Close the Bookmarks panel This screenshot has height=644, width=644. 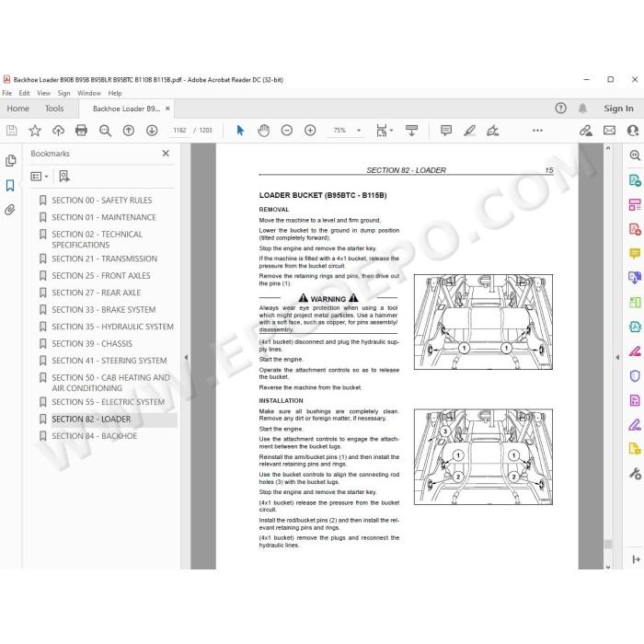click(166, 154)
